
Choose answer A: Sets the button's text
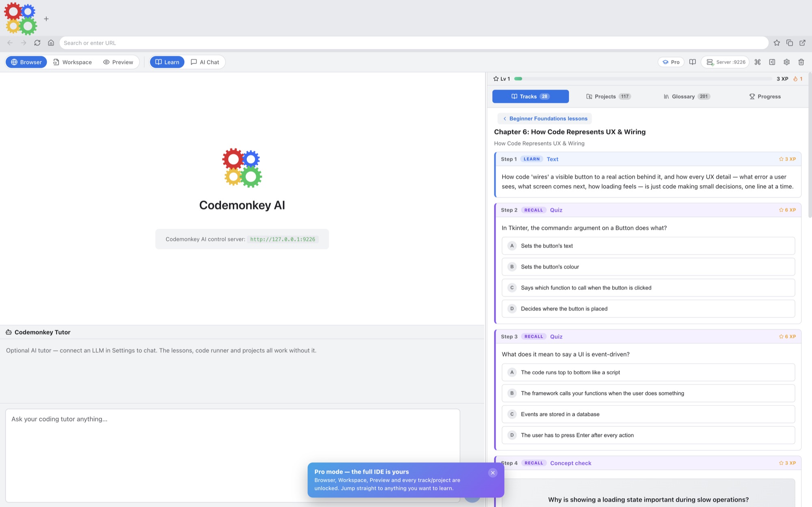[648, 246]
